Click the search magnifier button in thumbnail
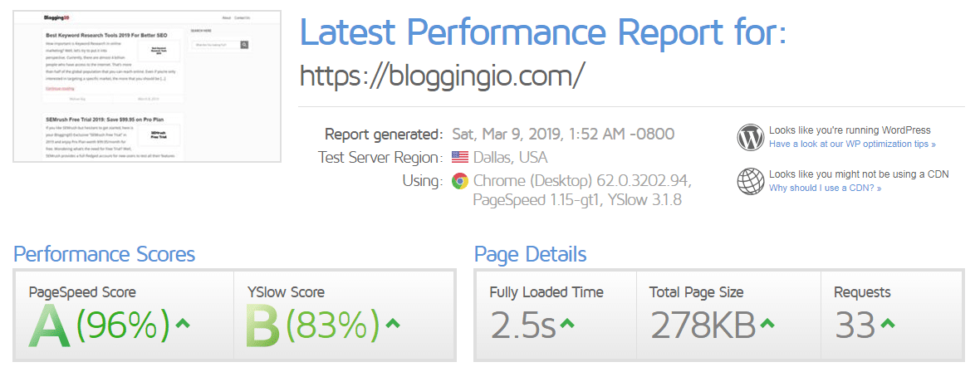This screenshot has height=372, width=980. click(x=244, y=45)
